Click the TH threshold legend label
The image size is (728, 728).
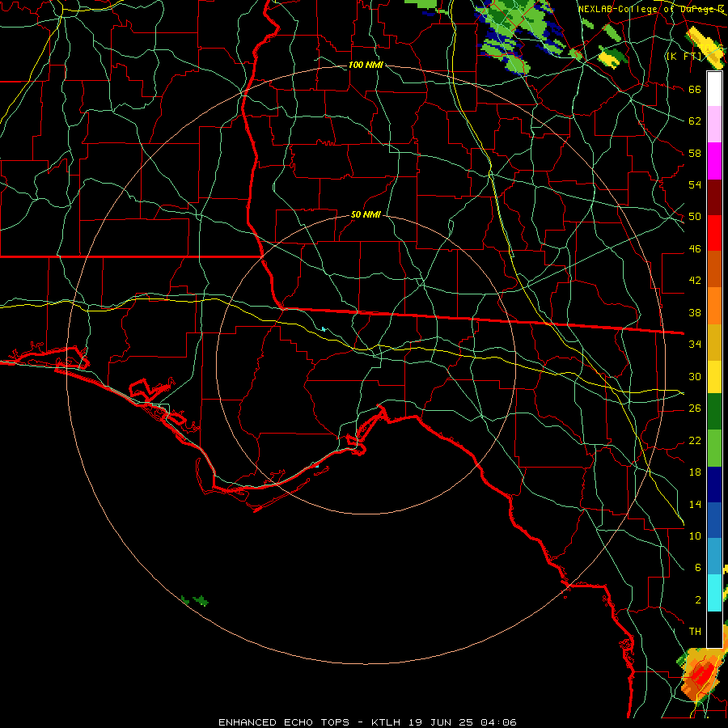(695, 632)
